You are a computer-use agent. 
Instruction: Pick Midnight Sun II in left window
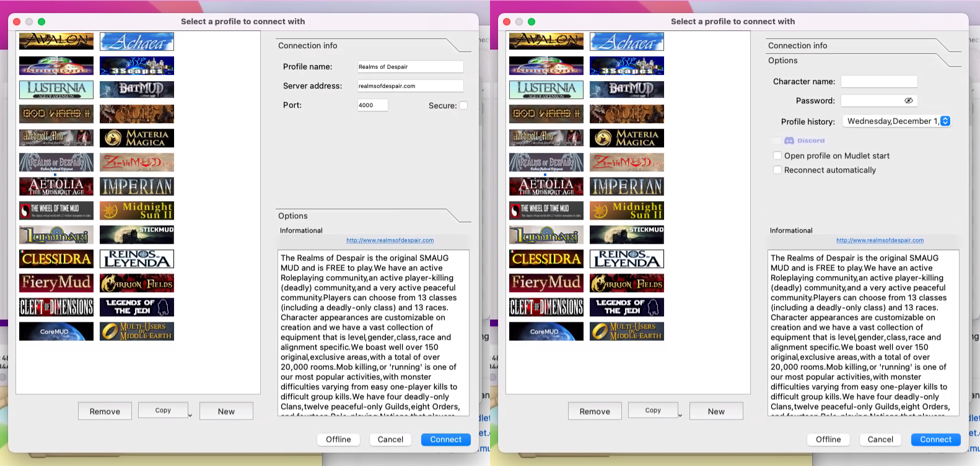[137, 210]
